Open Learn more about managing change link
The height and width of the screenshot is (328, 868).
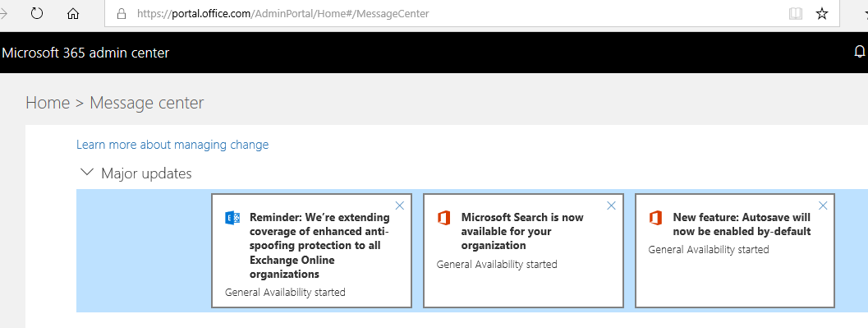point(172,145)
